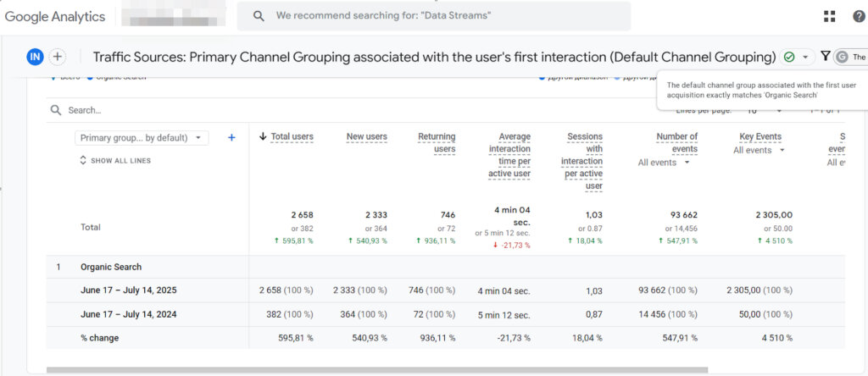Click the green checkmark status icon
868x376 pixels.
coord(789,57)
